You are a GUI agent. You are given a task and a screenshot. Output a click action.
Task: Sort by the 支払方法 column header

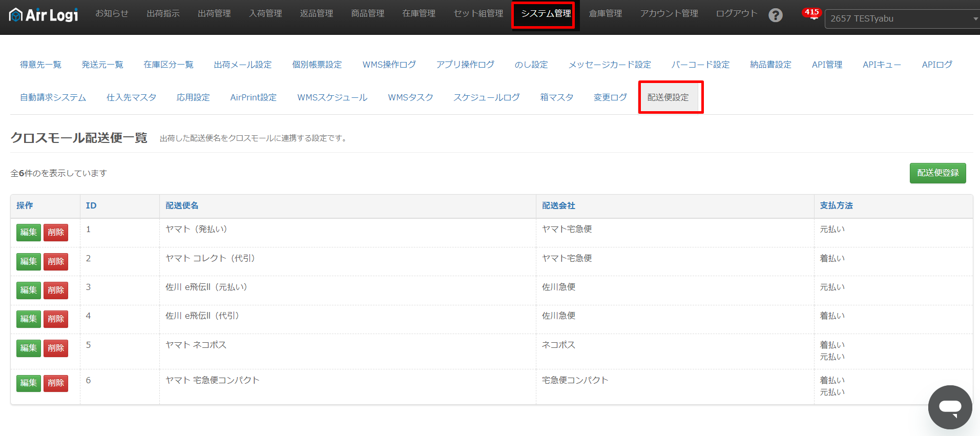(836, 206)
